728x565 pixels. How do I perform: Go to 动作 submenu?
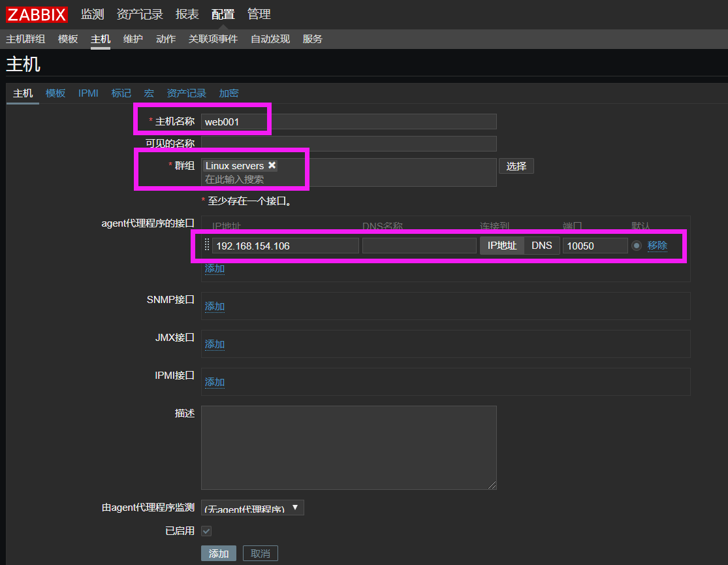(166, 39)
